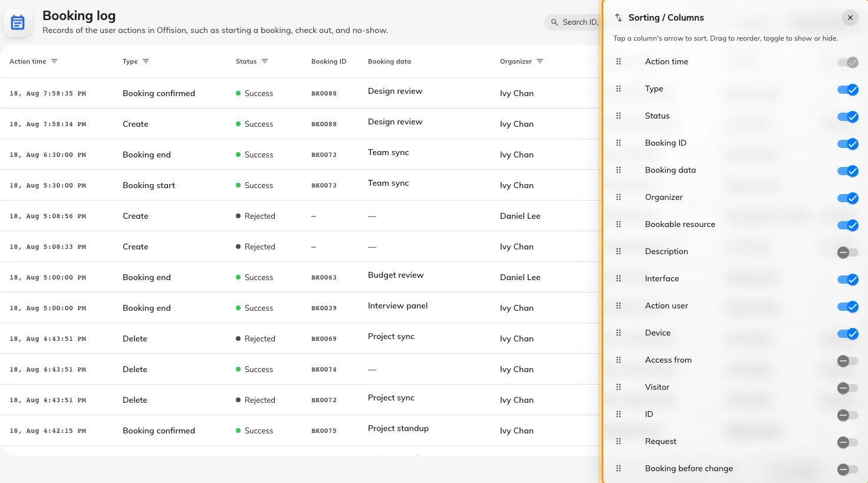Screen dimensions: 868x483
Task: Open the Type column filter icon
Action: tap(146, 61)
